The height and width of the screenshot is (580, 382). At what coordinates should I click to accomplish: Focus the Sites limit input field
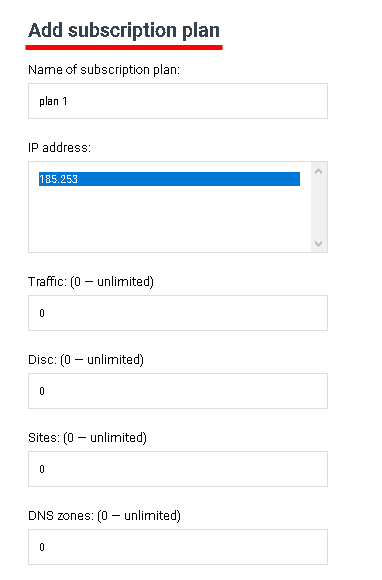[x=178, y=469]
